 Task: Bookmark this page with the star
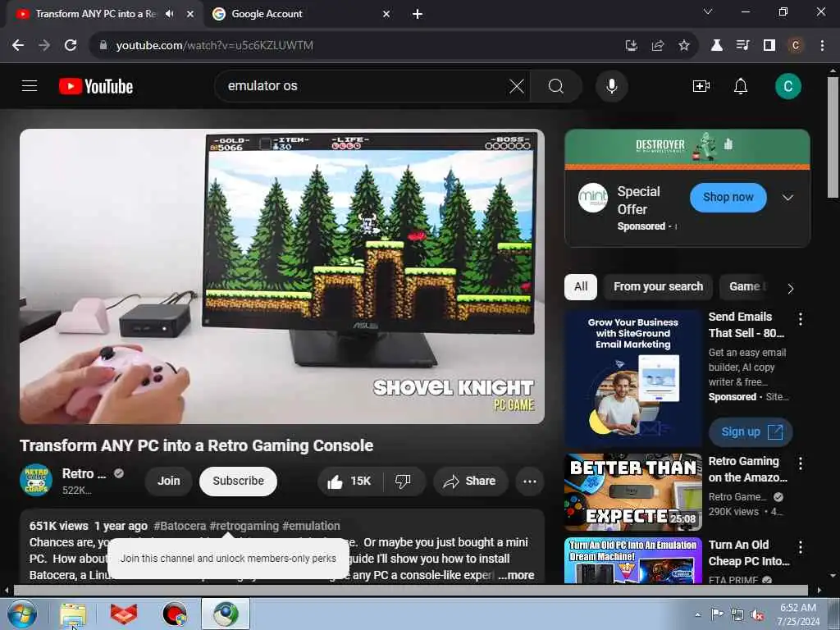click(684, 46)
